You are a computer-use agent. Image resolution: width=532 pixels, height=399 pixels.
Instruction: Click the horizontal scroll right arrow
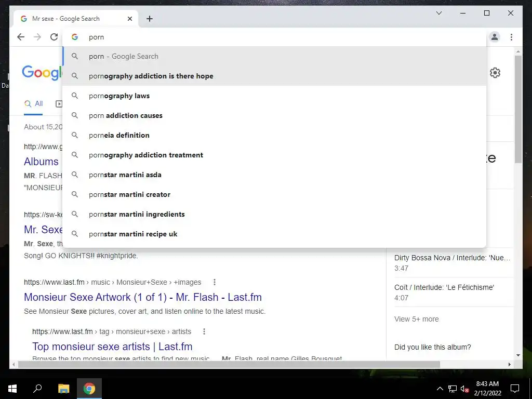[x=509, y=364]
